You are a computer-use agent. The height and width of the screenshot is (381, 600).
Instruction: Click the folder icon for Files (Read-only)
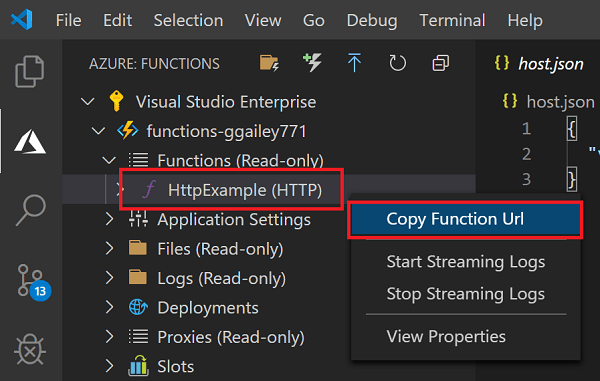point(138,248)
